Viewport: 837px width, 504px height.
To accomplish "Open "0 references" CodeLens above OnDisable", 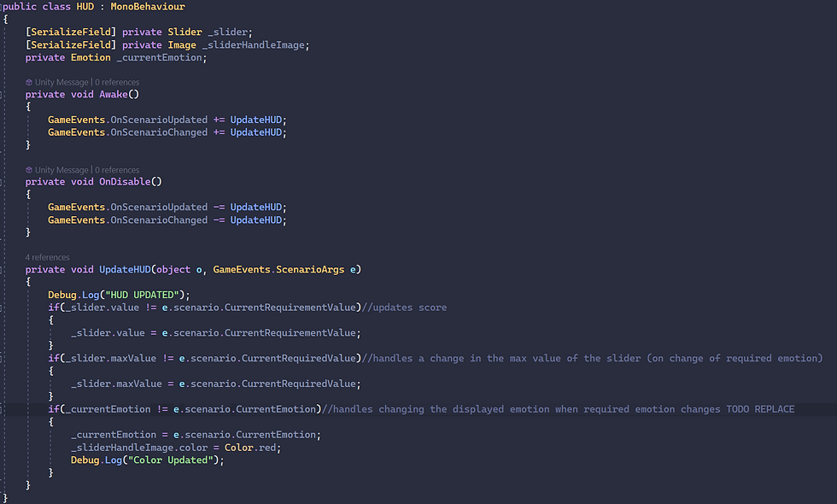I will coord(117,170).
